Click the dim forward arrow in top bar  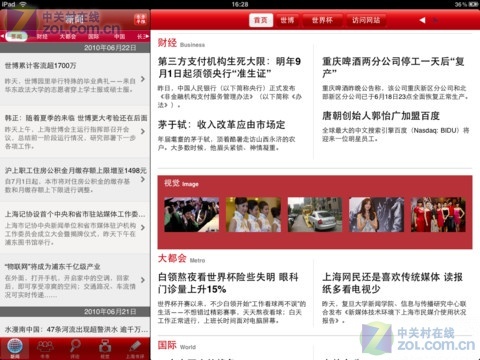435,20
